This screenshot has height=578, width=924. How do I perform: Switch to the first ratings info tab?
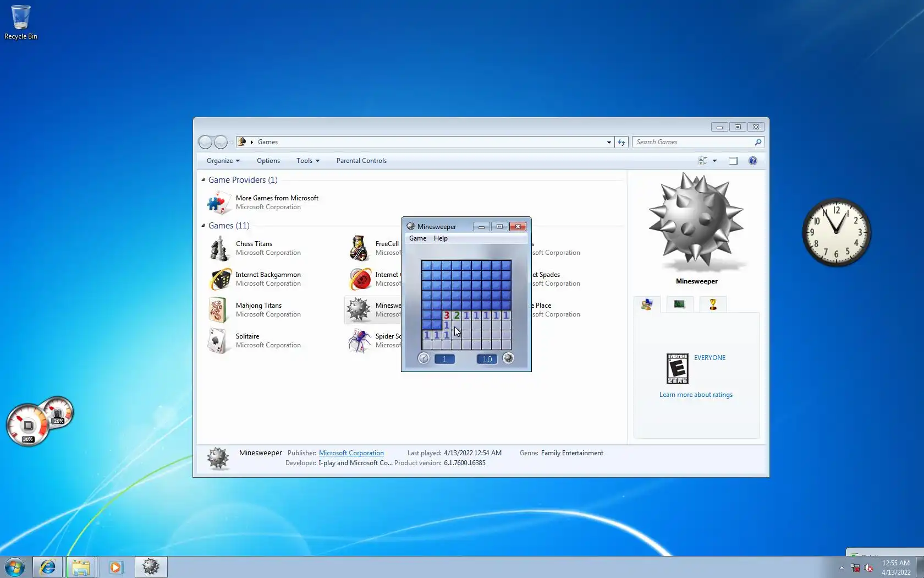pos(647,304)
